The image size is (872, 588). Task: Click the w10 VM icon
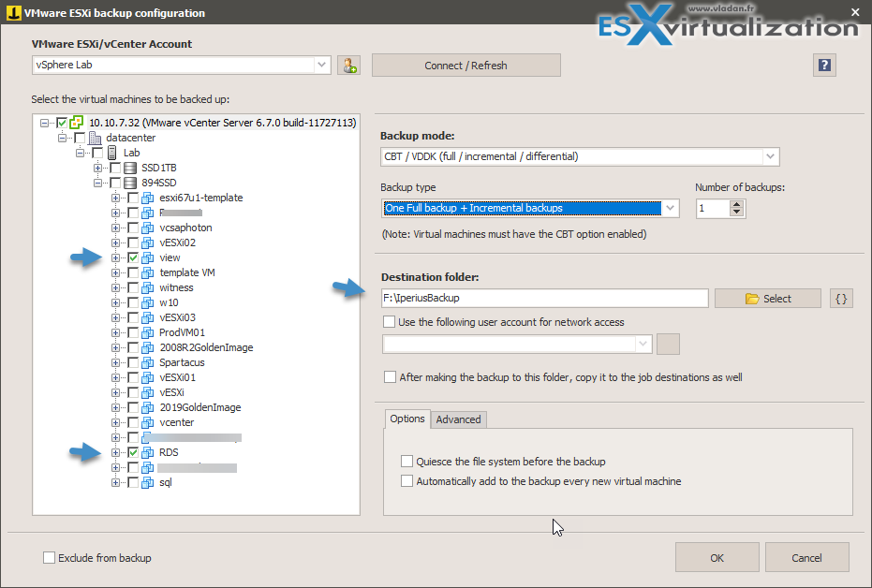coord(147,302)
